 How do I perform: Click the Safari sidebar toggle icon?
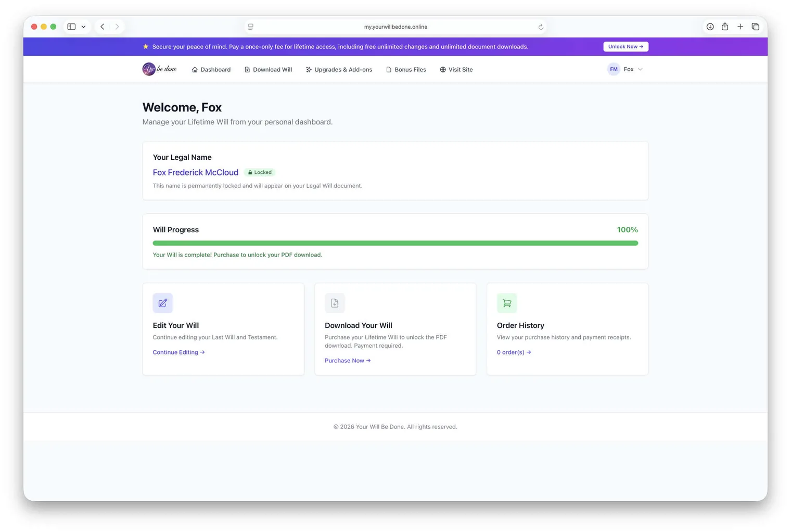click(x=71, y=27)
